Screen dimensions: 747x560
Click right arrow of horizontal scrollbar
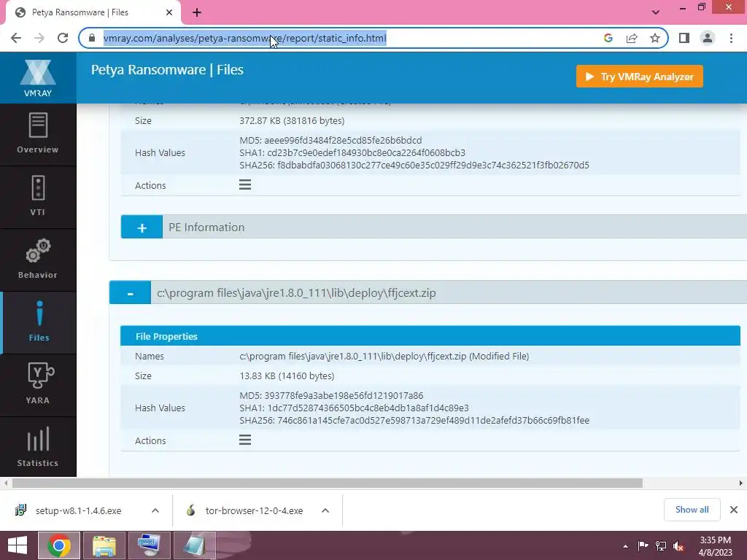click(x=741, y=483)
